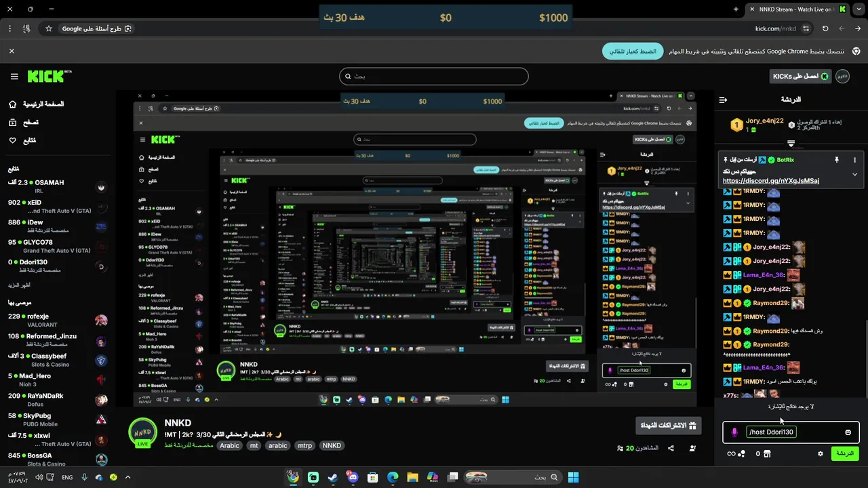Open File Explorer from the taskbar

pos(412,477)
